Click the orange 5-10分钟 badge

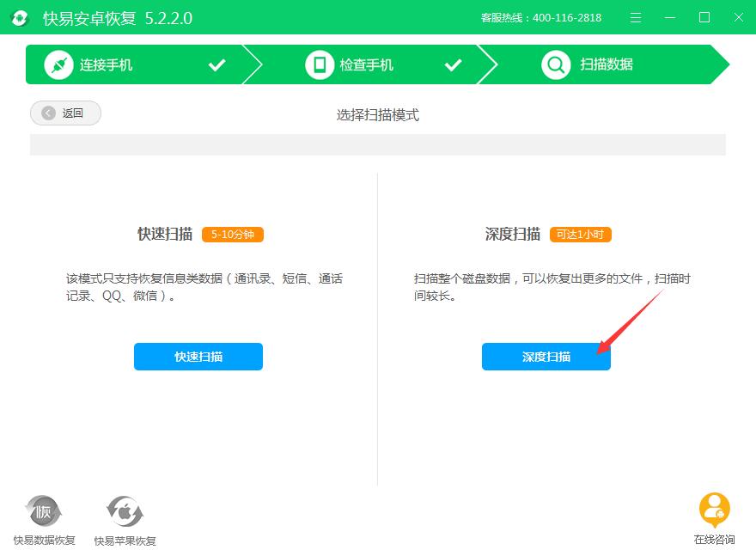click(x=233, y=235)
